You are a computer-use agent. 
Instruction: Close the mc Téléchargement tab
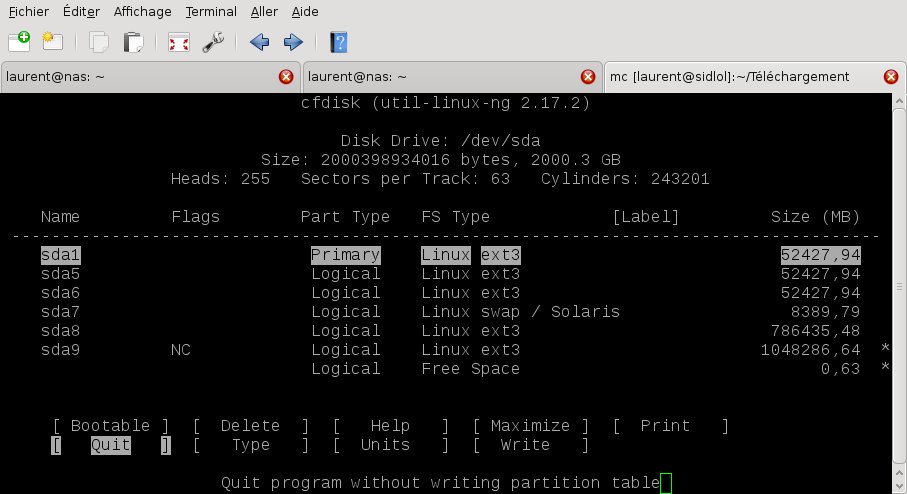(x=891, y=77)
